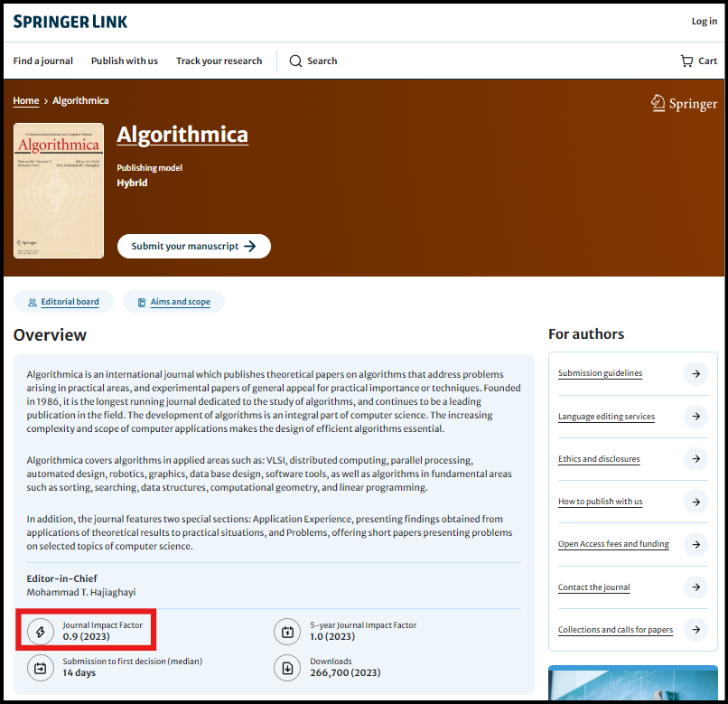The height and width of the screenshot is (704, 728).
Task: Click the blue image below the authors panel
Action: 633,682
